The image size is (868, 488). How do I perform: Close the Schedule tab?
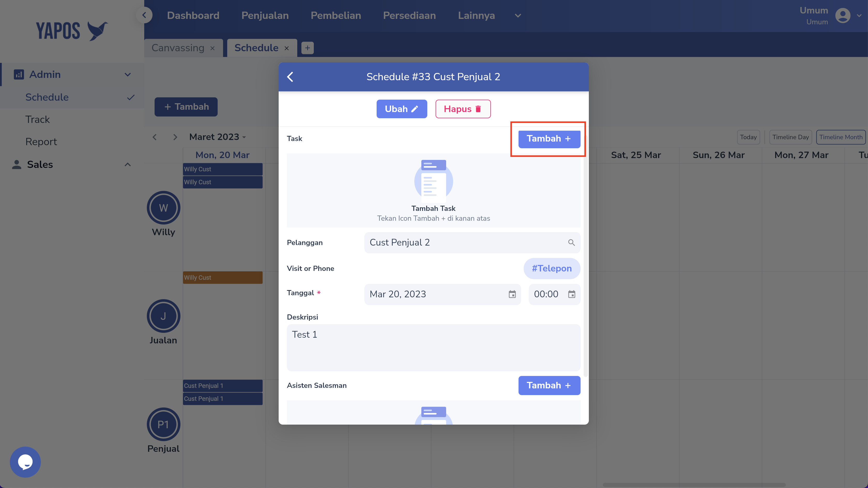tap(287, 48)
